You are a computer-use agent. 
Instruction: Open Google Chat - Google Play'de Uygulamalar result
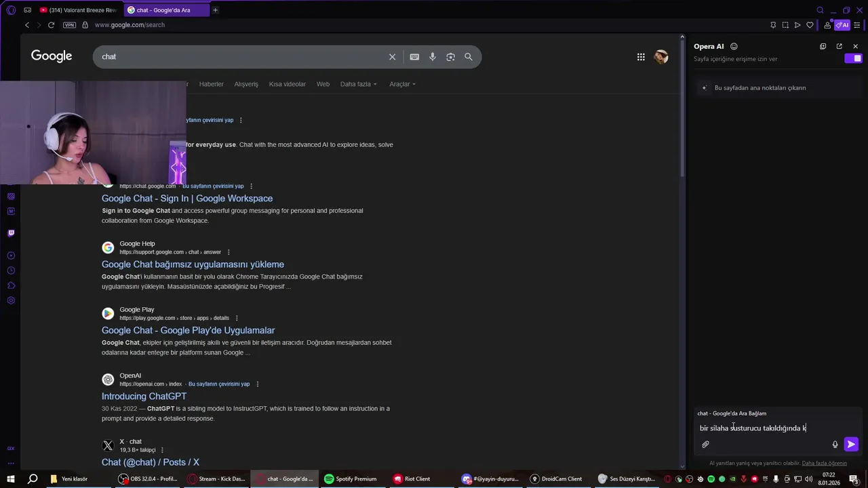pyautogui.click(x=188, y=330)
